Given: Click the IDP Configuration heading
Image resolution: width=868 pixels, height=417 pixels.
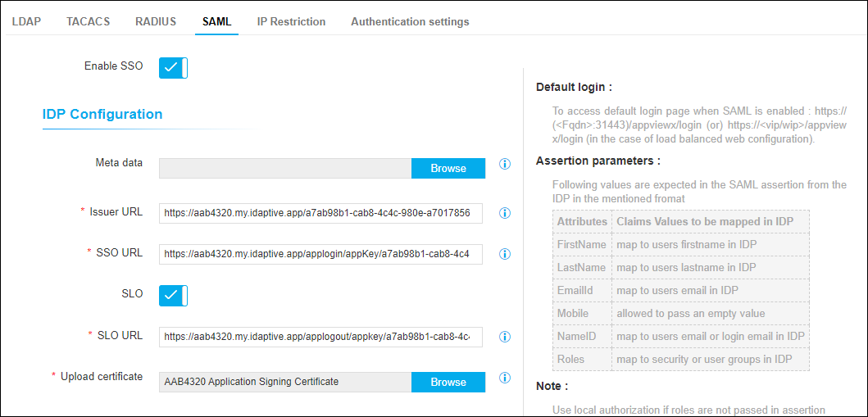Looking at the screenshot, I should pos(102,115).
